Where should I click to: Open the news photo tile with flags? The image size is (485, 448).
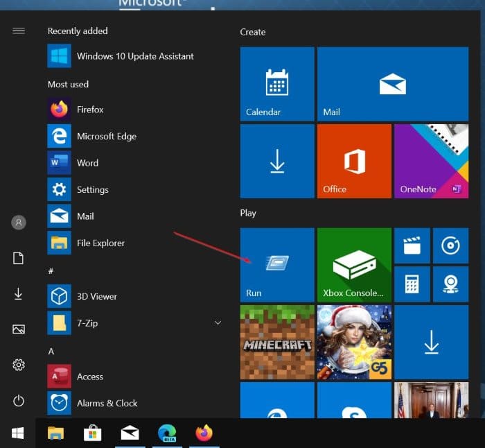432,400
